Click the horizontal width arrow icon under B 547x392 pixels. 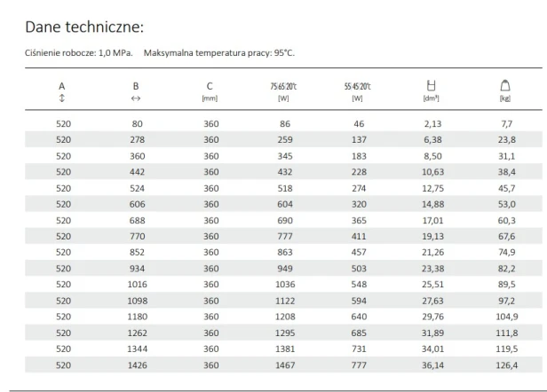pos(136,98)
